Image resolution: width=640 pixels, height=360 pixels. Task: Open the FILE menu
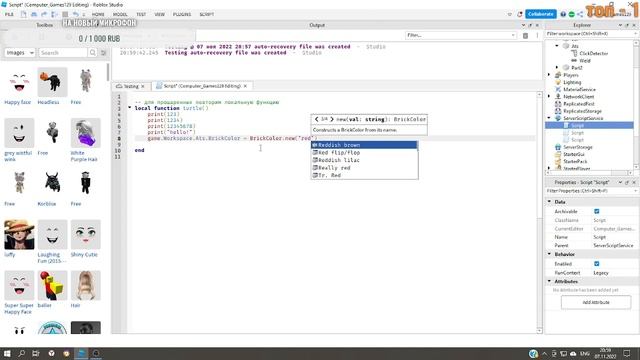click(9, 14)
